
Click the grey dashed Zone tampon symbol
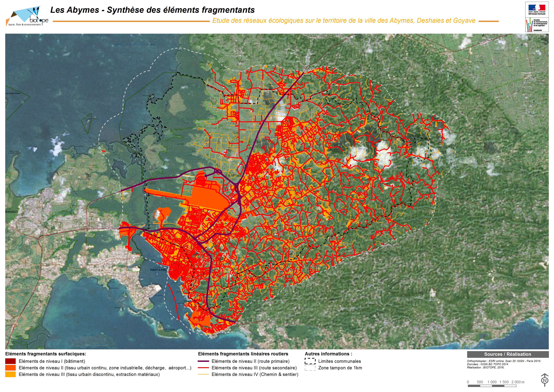pos(310,368)
